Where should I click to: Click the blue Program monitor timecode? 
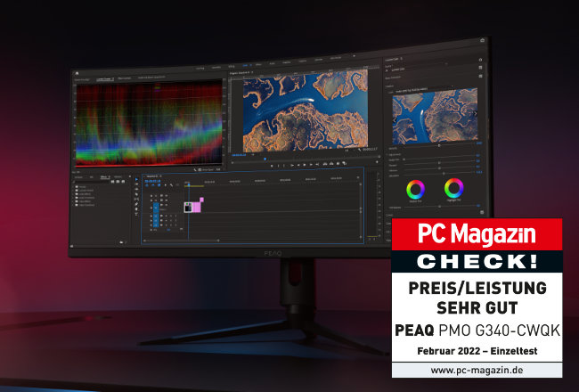[239, 155]
